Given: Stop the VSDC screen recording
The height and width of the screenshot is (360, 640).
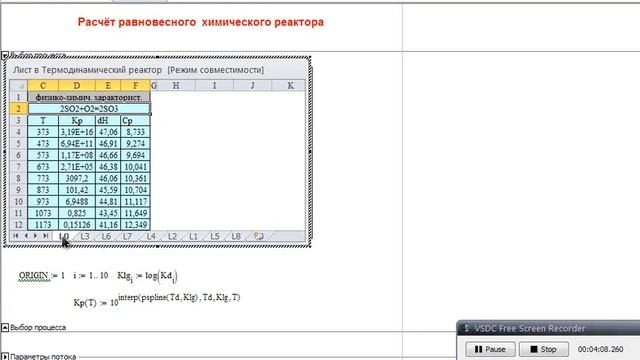Looking at the screenshot, I should pyautogui.click(x=543, y=349).
